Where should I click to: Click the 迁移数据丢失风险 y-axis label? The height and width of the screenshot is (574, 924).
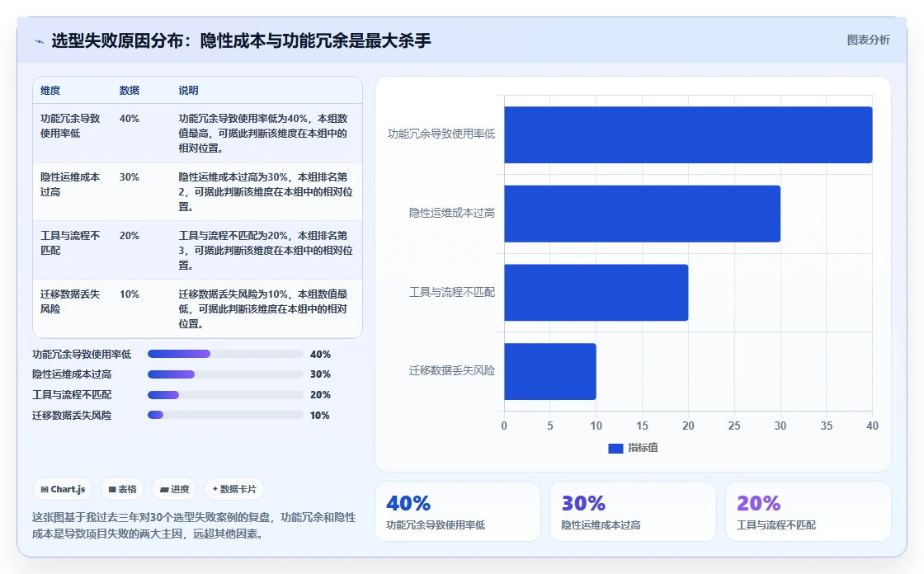452,370
